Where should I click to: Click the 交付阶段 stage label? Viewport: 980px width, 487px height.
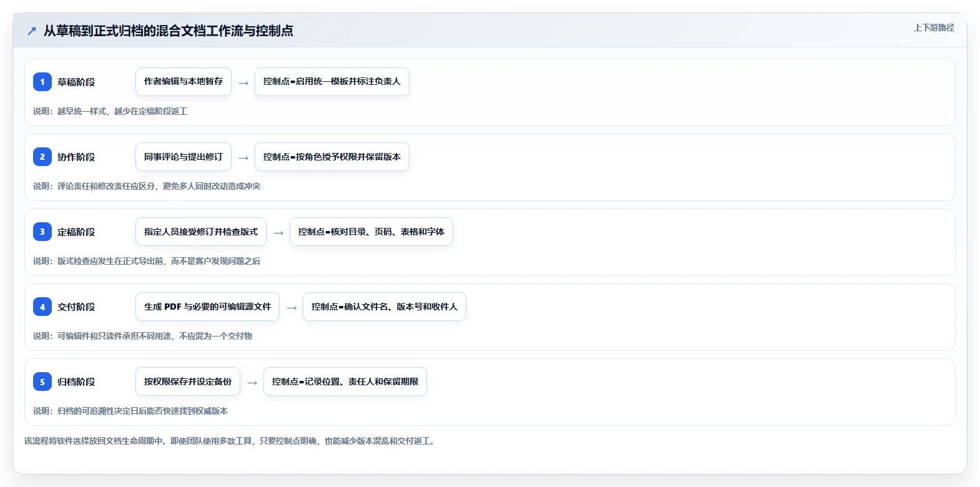pyautogui.click(x=76, y=307)
